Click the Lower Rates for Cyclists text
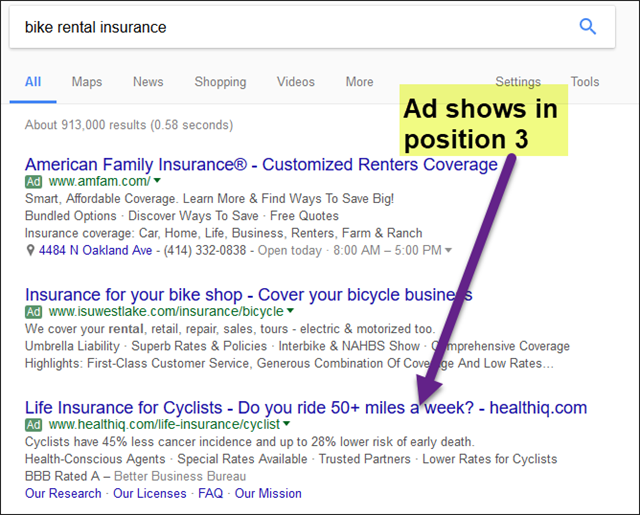The width and height of the screenshot is (640, 515). pyautogui.click(x=490, y=459)
